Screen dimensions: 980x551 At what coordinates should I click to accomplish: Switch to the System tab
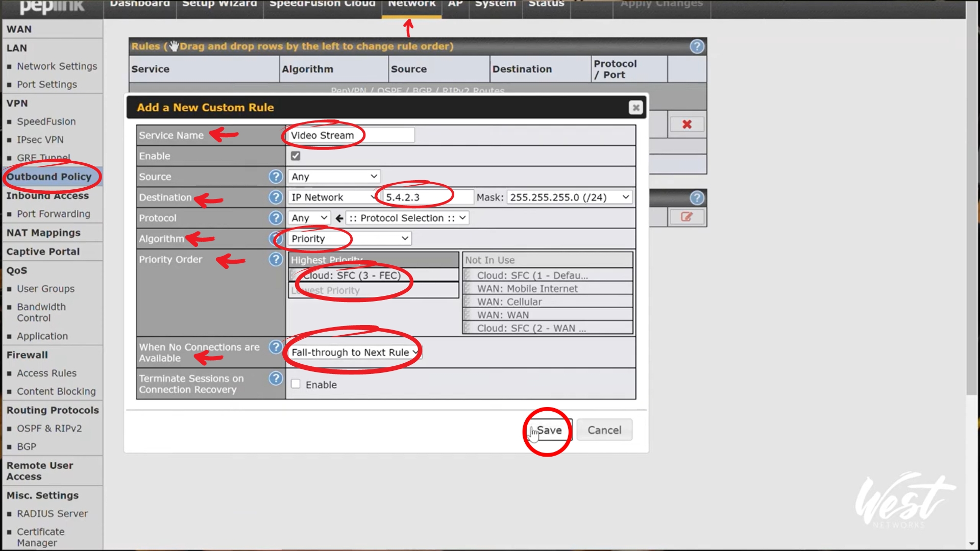tap(495, 4)
